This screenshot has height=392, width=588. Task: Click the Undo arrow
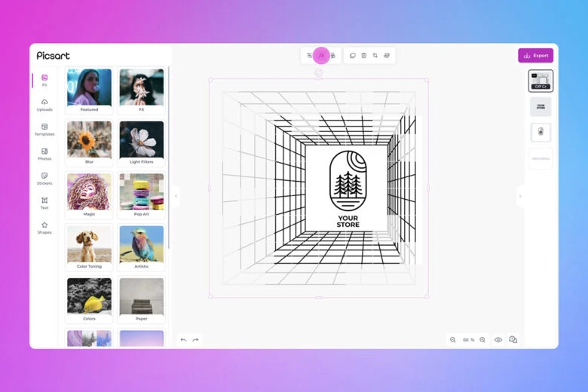click(183, 340)
